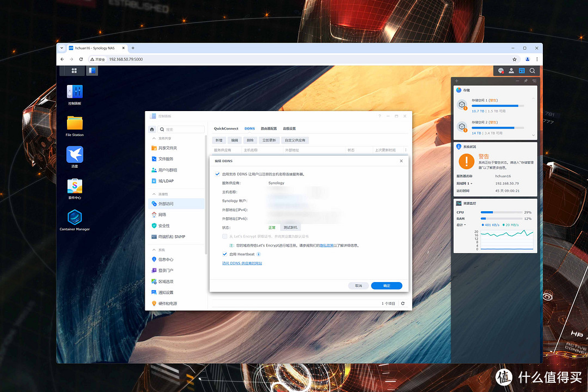The height and width of the screenshot is (392, 588).
Task: Open the Container Manager desktop icon
Action: pyautogui.click(x=75, y=218)
